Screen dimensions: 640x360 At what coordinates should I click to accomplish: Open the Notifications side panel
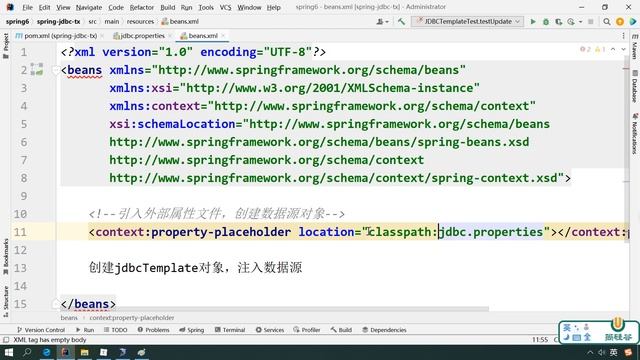(635, 133)
